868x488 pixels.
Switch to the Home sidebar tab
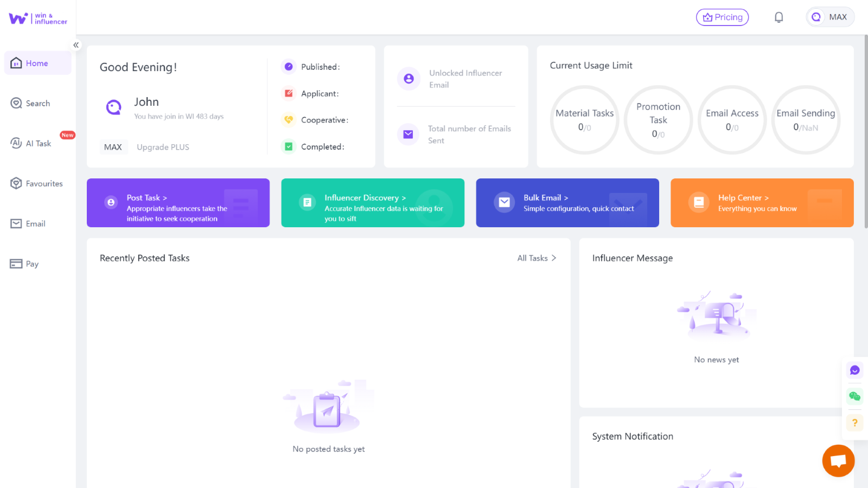[x=37, y=63]
